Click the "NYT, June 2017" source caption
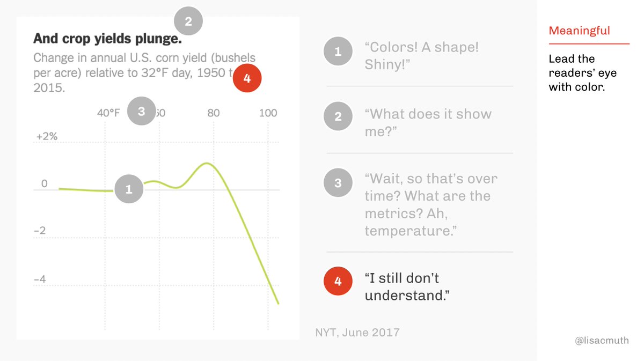This screenshot has width=644, height=361. 357,332
